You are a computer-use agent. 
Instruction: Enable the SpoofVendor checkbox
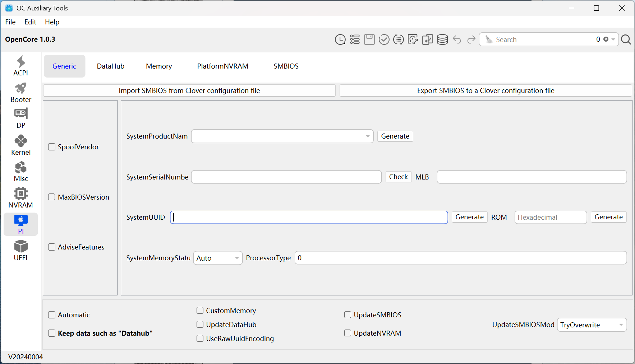pyautogui.click(x=52, y=147)
